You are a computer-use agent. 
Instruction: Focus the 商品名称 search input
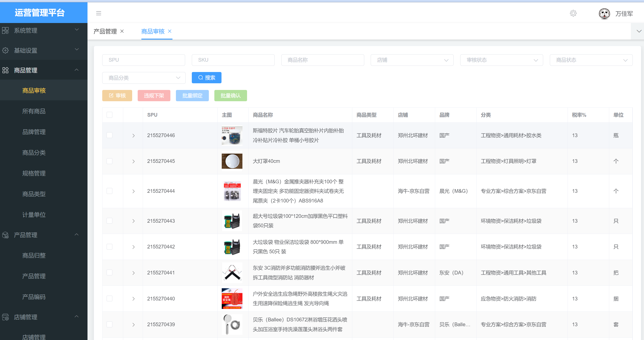(x=323, y=60)
